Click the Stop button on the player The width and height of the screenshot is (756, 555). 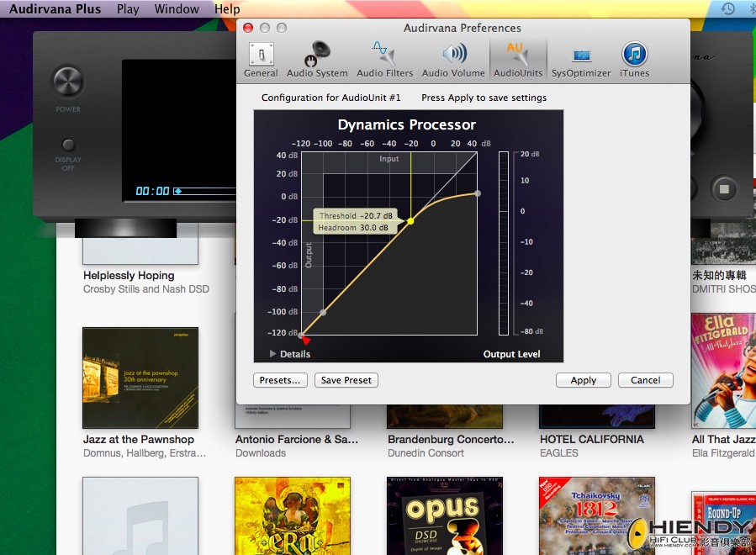click(724, 189)
